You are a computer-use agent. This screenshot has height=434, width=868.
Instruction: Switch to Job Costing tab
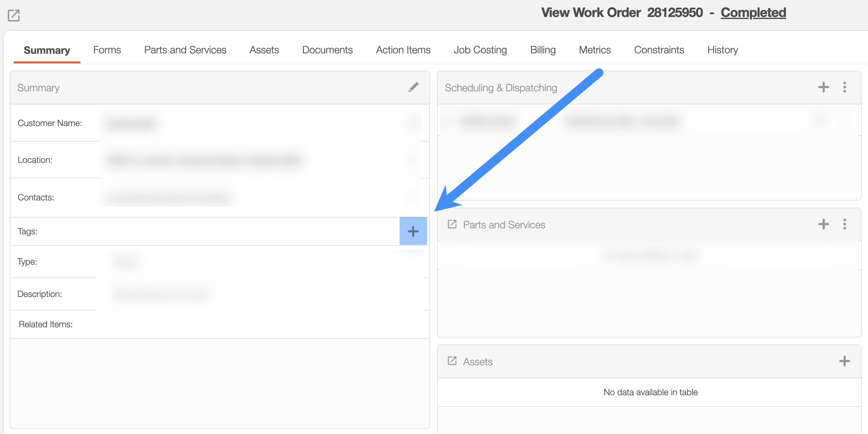click(x=480, y=50)
